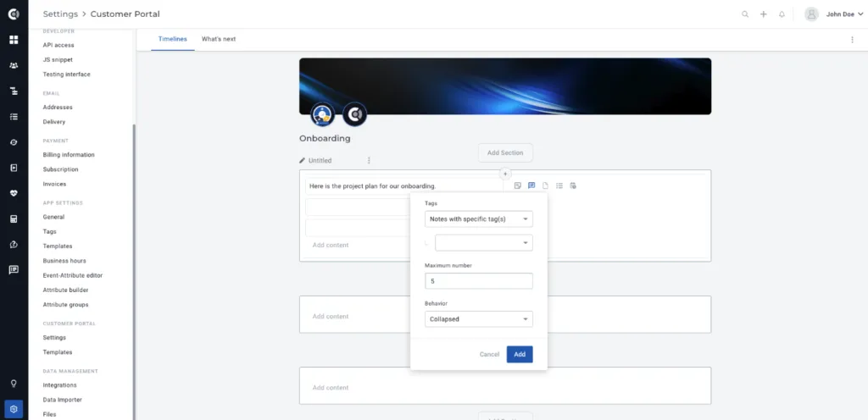Click the second round logo on the banner

(355, 114)
